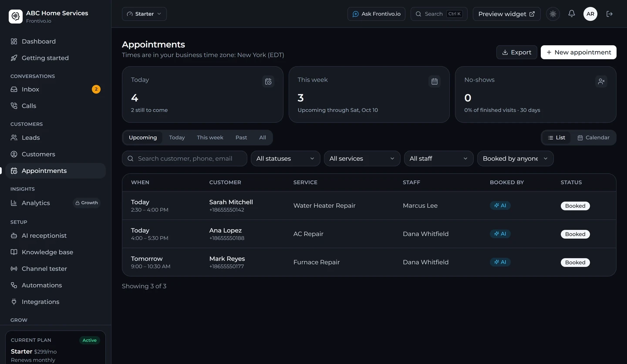Click the customer search field
Screen dimensions: 627x364
click(185, 158)
